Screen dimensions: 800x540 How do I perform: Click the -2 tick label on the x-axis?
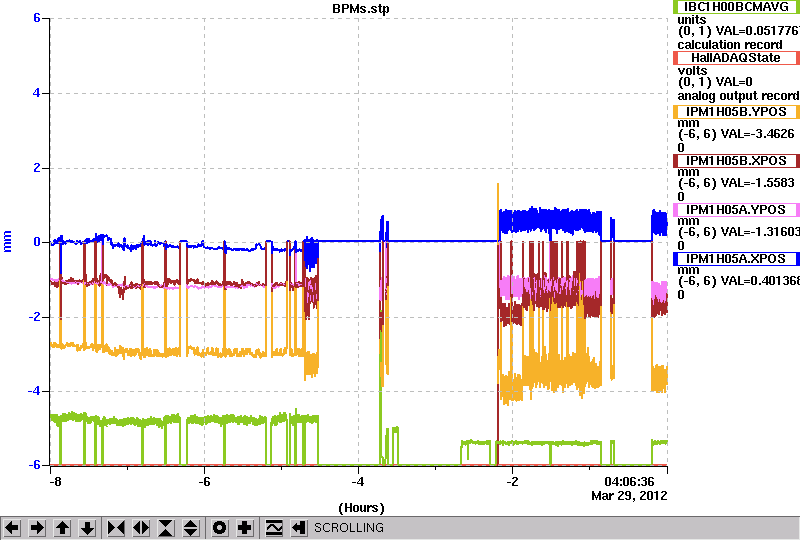[x=512, y=482]
